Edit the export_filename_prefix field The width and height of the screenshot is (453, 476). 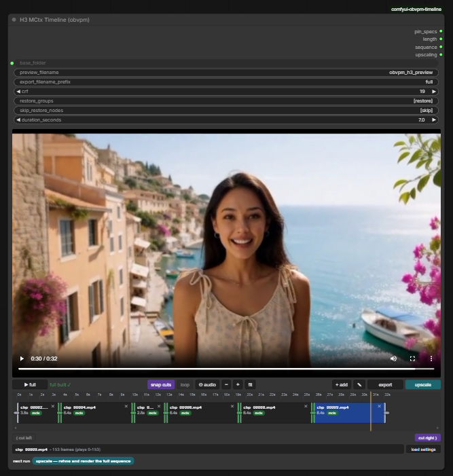pyautogui.click(x=226, y=82)
